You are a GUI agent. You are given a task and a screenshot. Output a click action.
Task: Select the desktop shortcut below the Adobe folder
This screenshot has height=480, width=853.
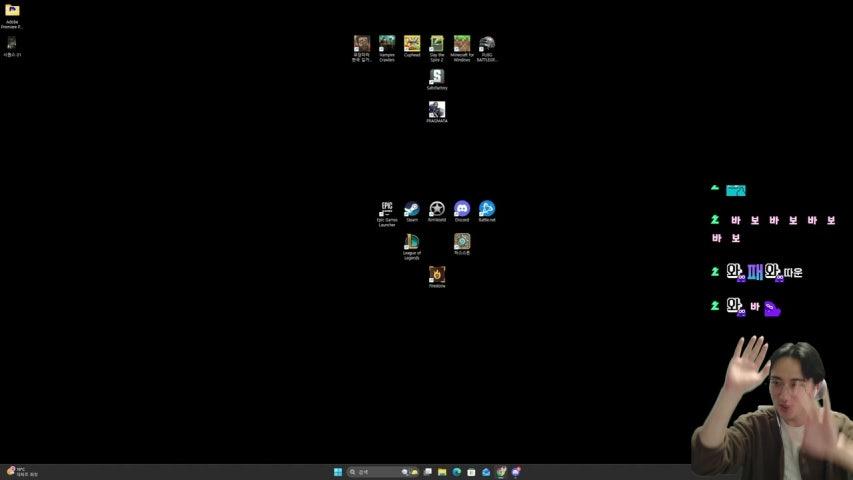tap(12, 46)
